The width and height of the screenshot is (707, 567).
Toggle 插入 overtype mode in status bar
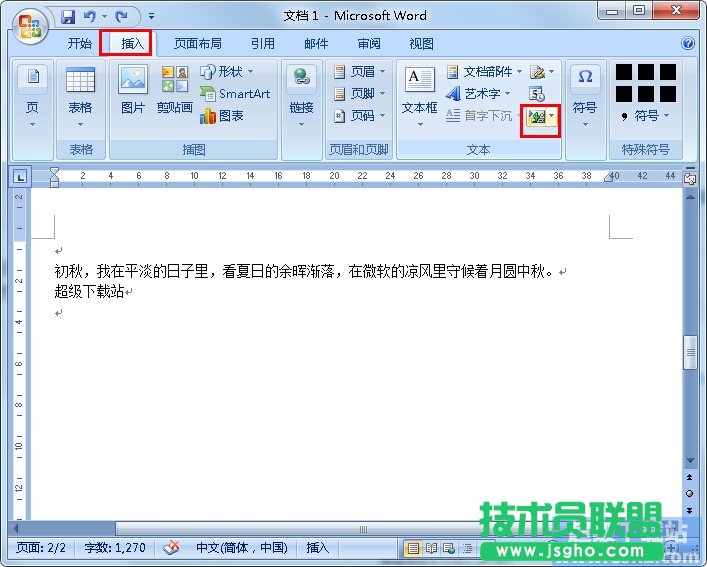point(317,548)
